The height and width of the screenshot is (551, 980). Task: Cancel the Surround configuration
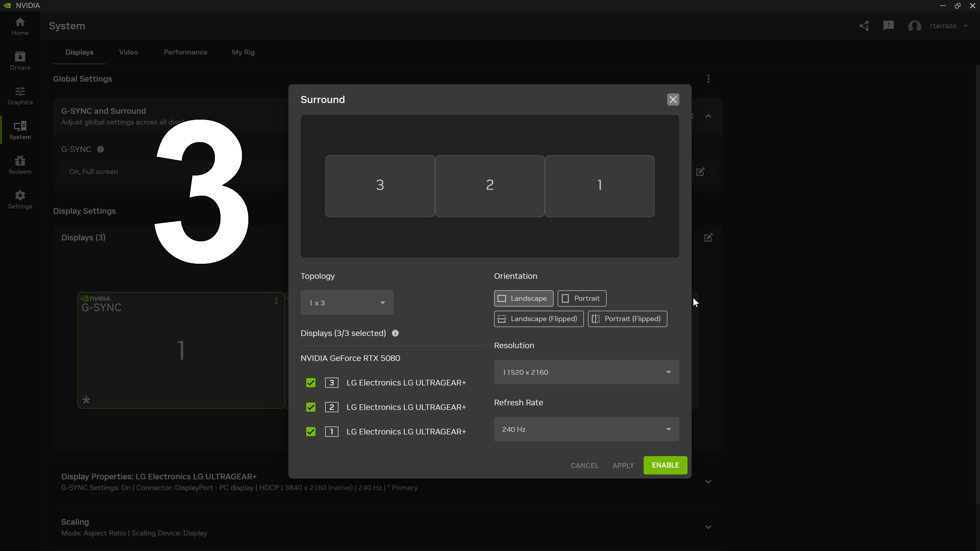coord(584,465)
